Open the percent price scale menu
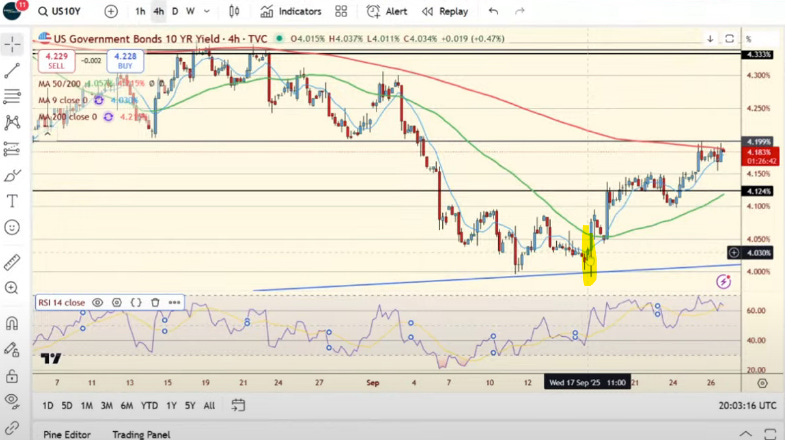 tap(749, 39)
